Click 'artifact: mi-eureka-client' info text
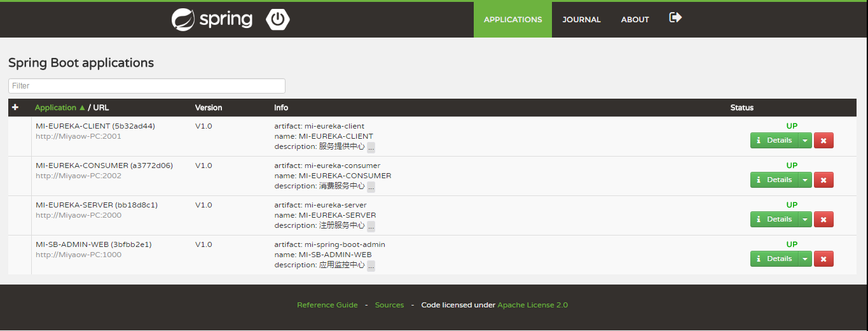 click(x=319, y=126)
